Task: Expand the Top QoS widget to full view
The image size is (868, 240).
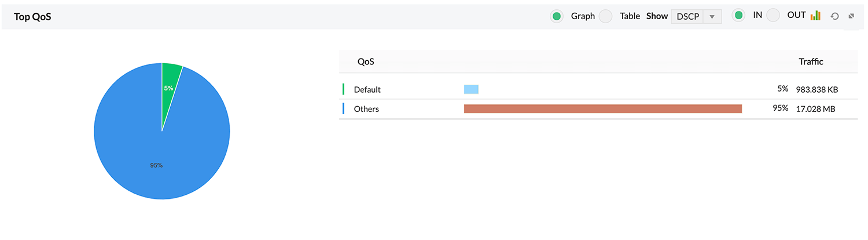Action: pyautogui.click(x=851, y=16)
